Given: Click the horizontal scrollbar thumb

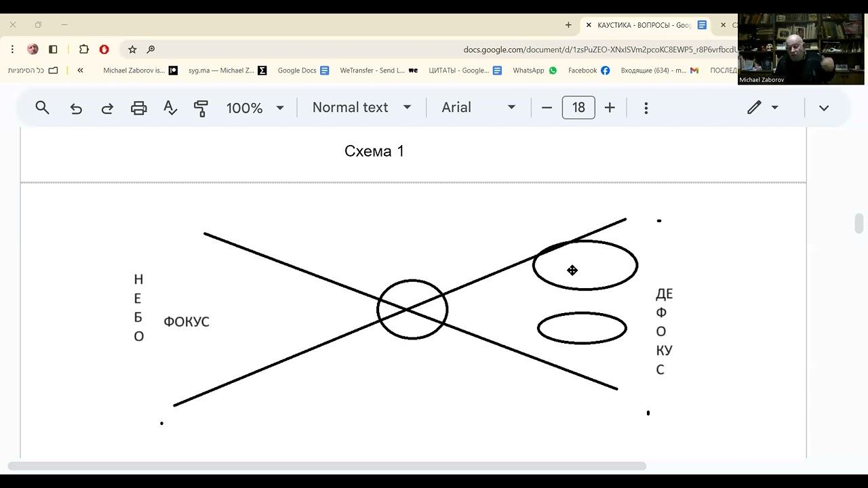Looking at the screenshot, I should tap(327, 466).
